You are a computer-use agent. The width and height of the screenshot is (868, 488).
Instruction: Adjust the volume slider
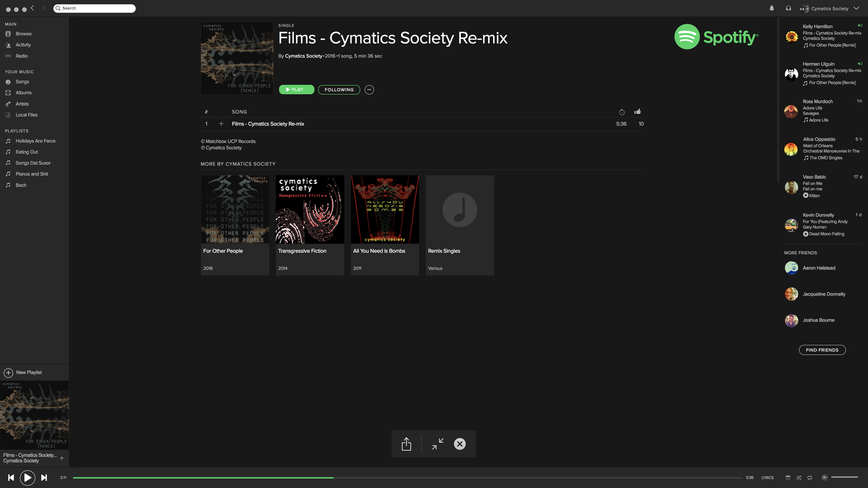pyautogui.click(x=844, y=477)
